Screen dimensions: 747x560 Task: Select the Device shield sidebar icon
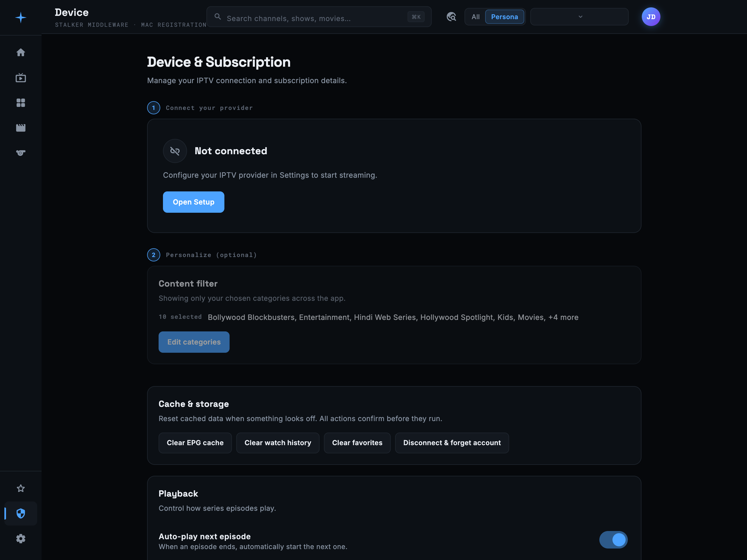pyautogui.click(x=21, y=514)
